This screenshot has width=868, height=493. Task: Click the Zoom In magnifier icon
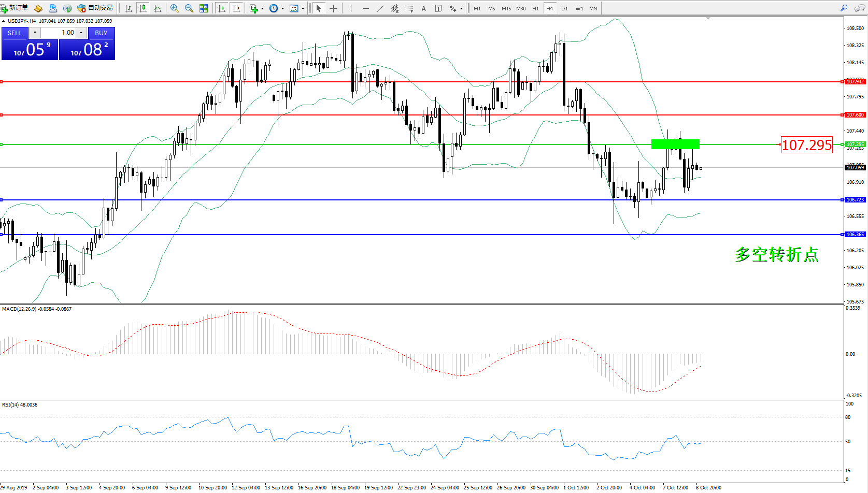point(175,8)
